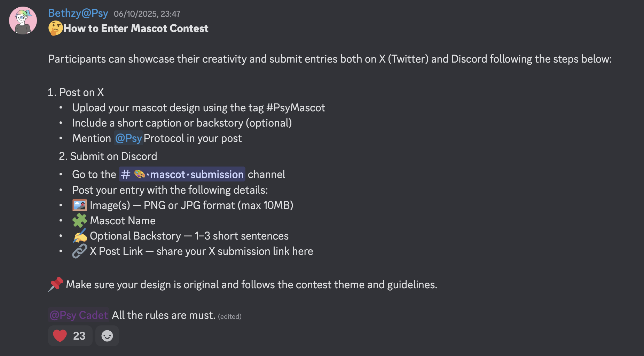This screenshot has width=644, height=356.
Task: Open the Bethzy@Psy username profile
Action: [x=78, y=13]
